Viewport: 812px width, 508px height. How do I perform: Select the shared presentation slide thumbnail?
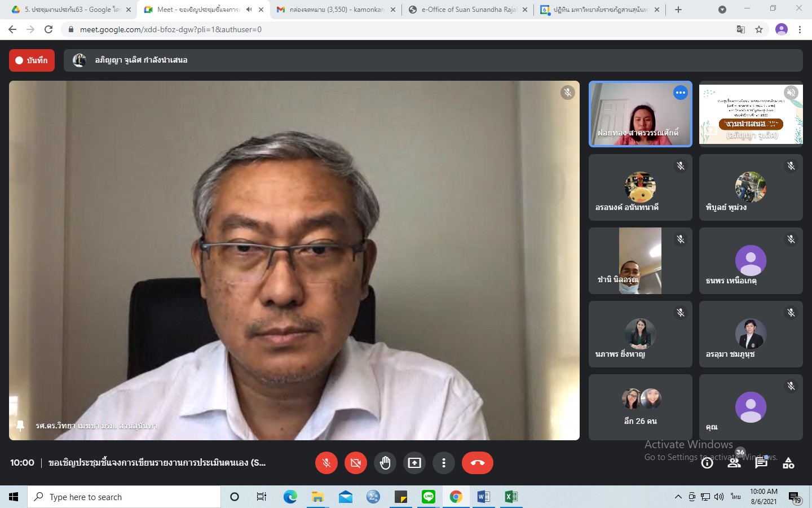[x=751, y=115]
